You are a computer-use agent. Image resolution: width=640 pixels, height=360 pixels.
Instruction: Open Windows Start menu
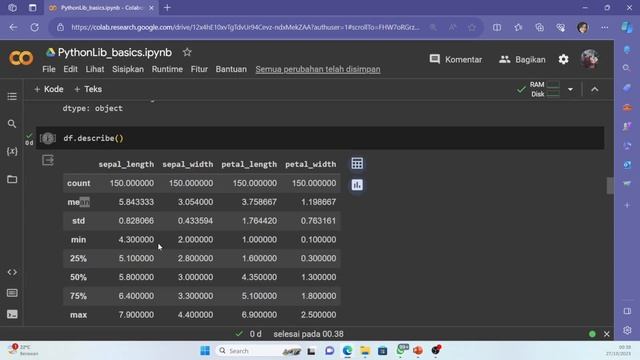pos(205,351)
